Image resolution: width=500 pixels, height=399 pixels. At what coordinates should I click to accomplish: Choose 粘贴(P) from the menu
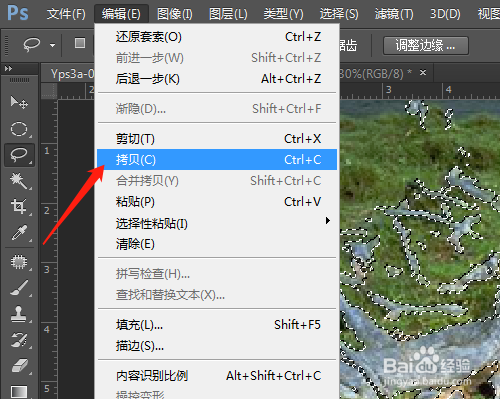(x=217, y=202)
